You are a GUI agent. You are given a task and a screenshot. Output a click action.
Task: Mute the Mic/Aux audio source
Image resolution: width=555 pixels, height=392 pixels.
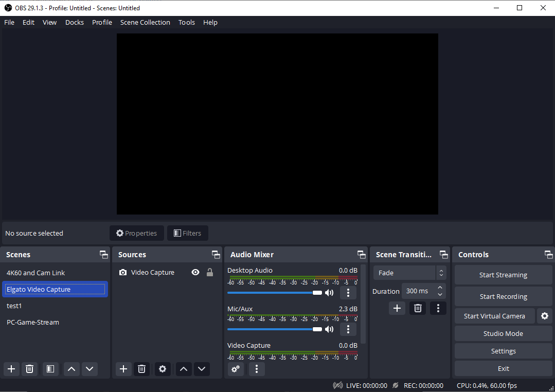(x=329, y=329)
